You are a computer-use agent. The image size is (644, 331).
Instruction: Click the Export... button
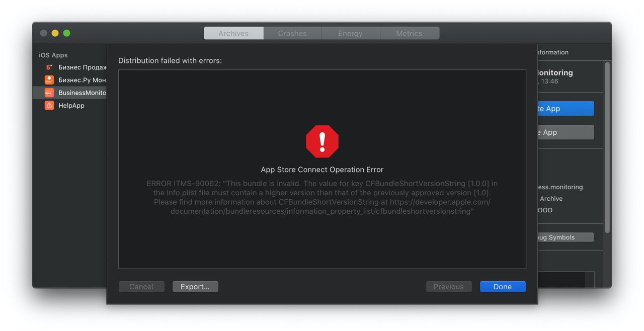pos(195,287)
